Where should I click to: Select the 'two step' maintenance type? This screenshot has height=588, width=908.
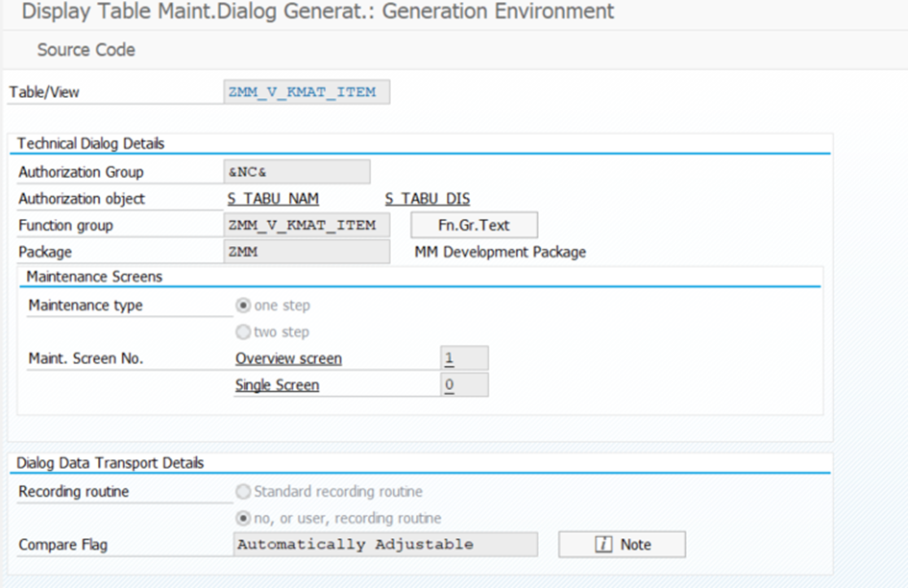244,332
